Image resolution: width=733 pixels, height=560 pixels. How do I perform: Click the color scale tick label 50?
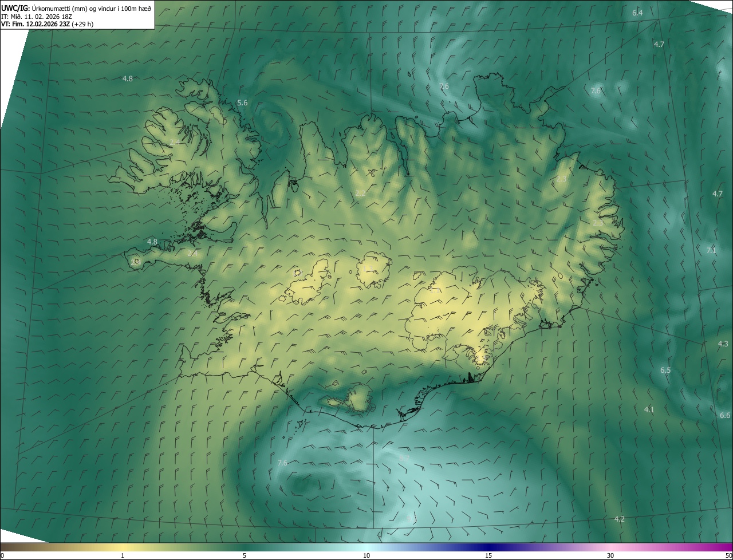point(729,555)
